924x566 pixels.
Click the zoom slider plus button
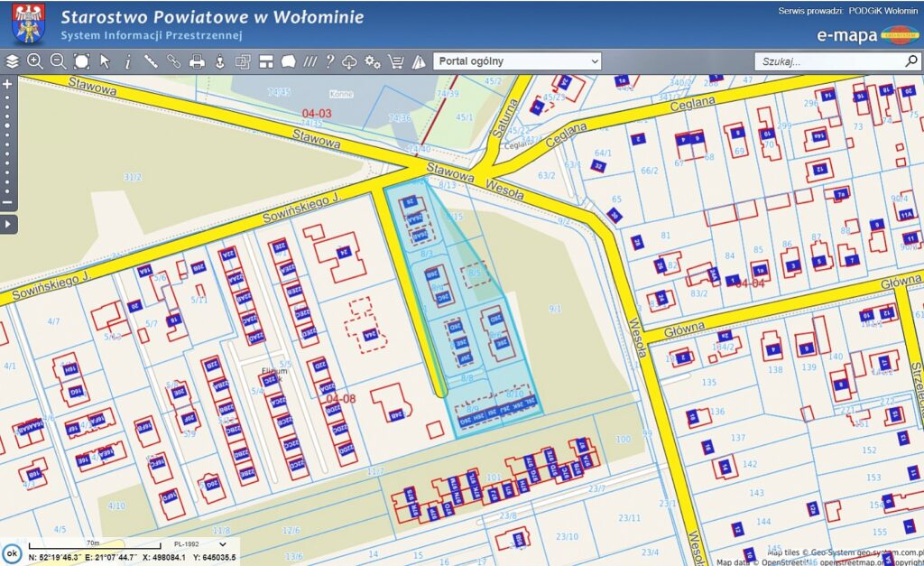[x=7, y=84]
